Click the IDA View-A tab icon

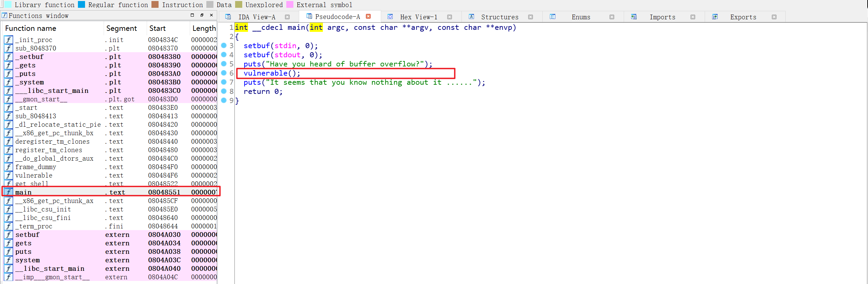click(x=228, y=17)
